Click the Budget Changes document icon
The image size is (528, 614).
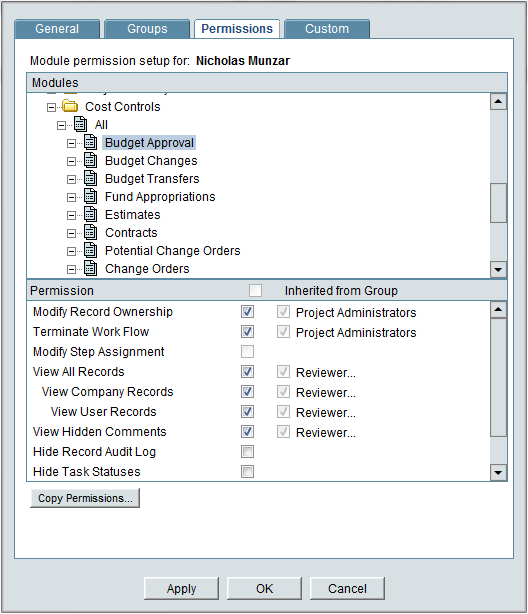[90, 160]
